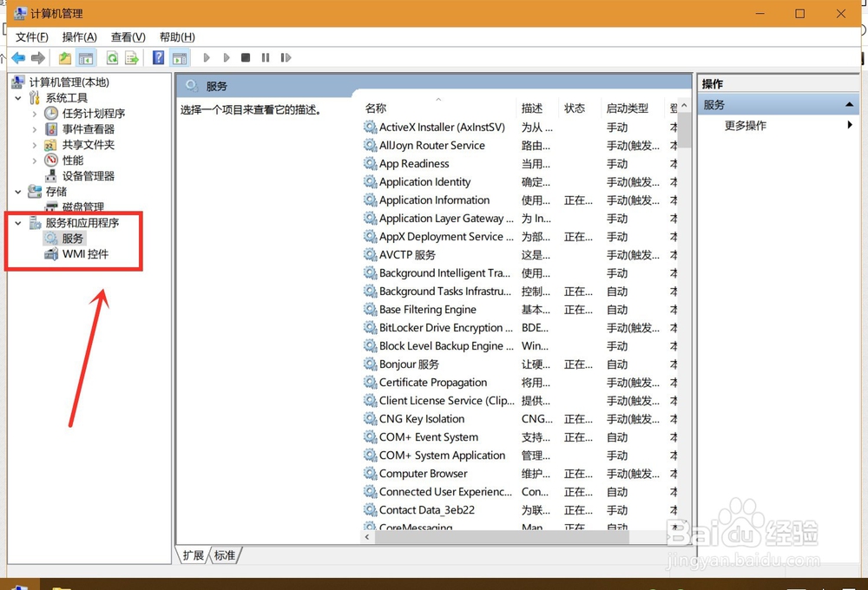Click the start service playback icon
This screenshot has height=590, width=868.
(207, 57)
